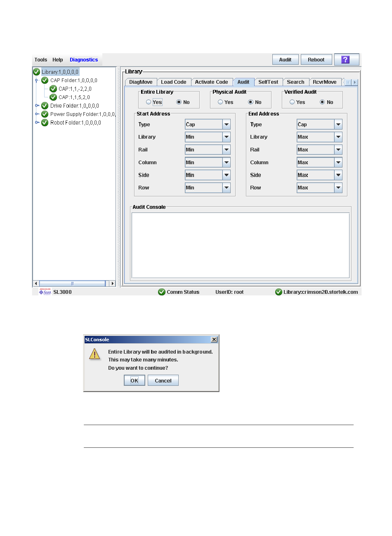Click the Comm Status green check icon
This screenshot has height=536, width=392.
[x=162, y=292]
